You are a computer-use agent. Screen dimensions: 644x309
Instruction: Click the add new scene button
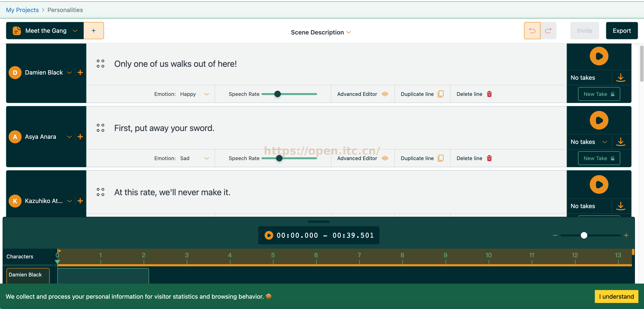pos(93,30)
